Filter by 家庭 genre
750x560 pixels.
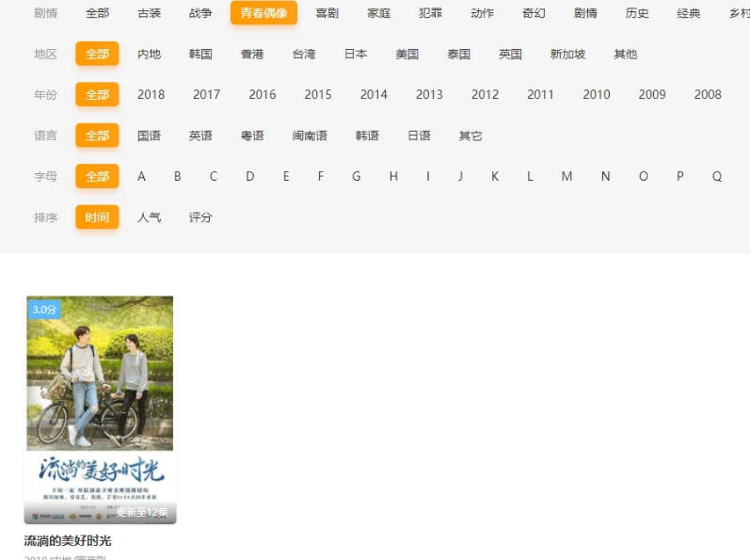[379, 13]
